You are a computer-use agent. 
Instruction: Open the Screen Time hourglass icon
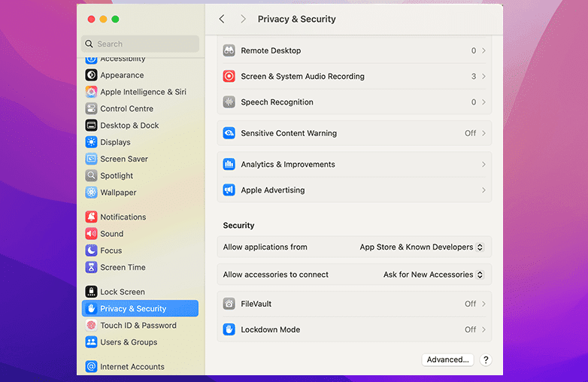(91, 267)
